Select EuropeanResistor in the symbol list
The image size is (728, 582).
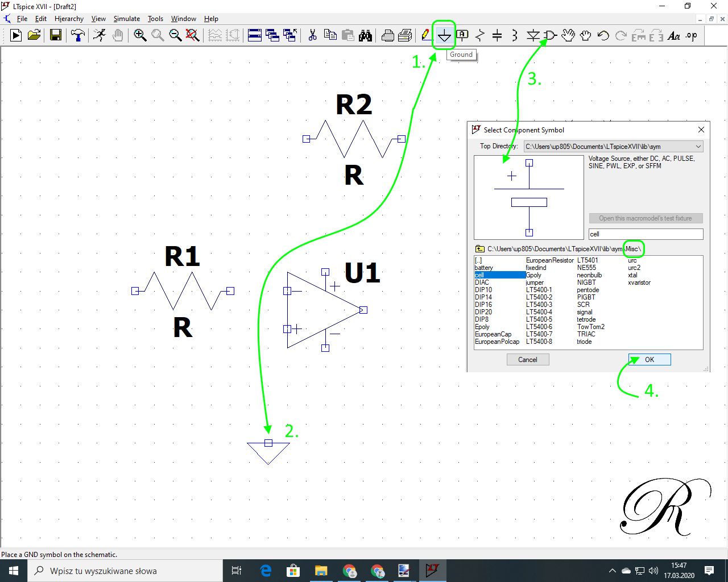(550, 260)
